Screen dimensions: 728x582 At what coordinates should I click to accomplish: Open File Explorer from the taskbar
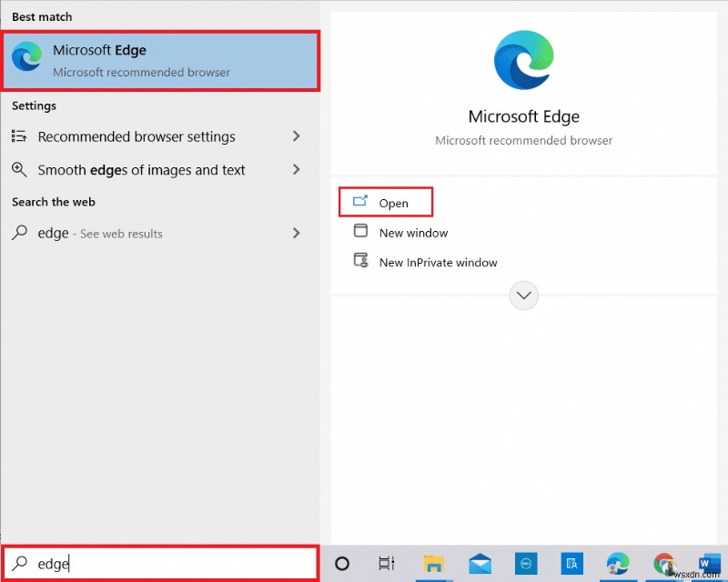point(434,564)
